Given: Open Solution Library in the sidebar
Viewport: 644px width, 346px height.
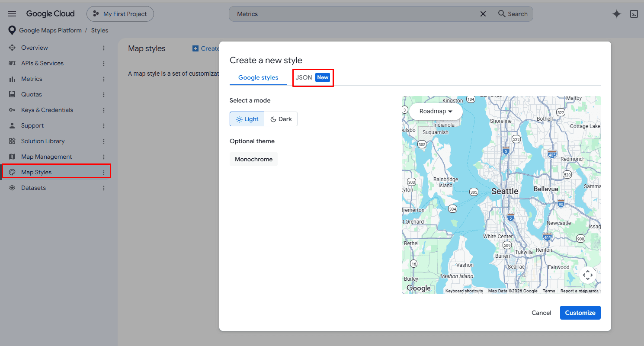Looking at the screenshot, I should pyautogui.click(x=43, y=141).
